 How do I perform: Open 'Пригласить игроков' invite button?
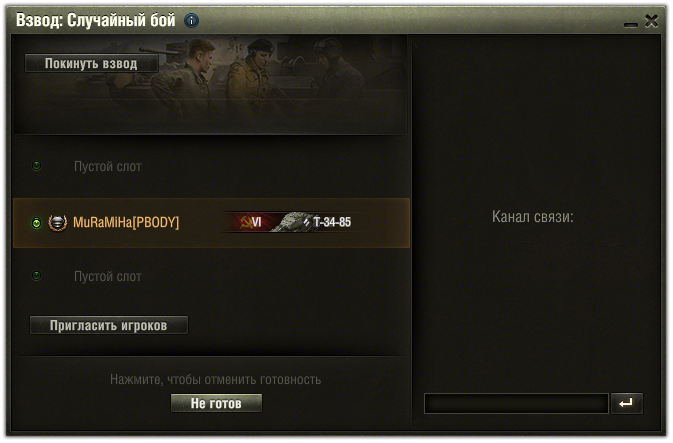pyautogui.click(x=109, y=325)
